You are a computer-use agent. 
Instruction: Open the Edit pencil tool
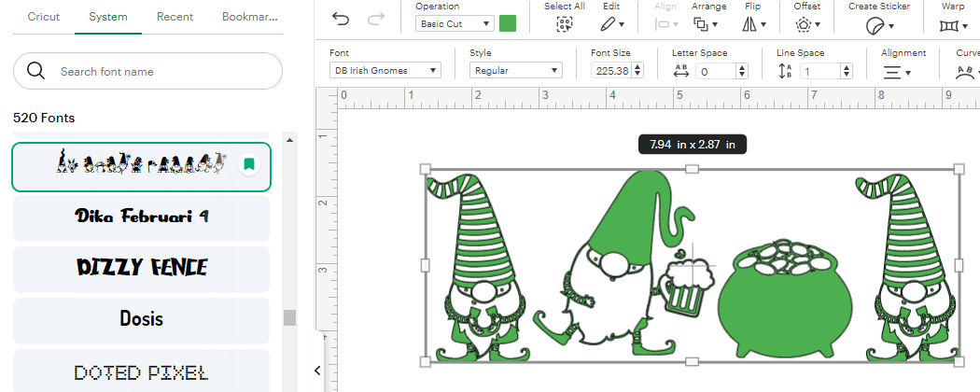(610, 24)
